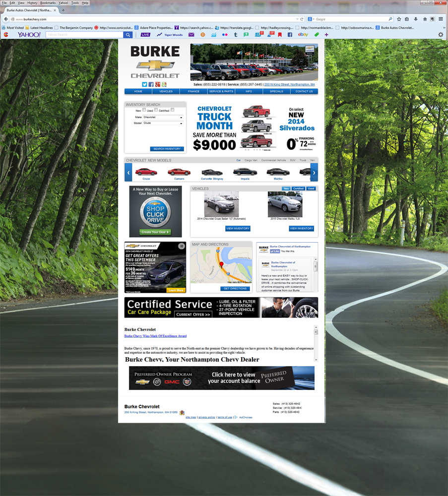
Task: Reload the page with the refresh icon
Action: (x=302, y=19)
